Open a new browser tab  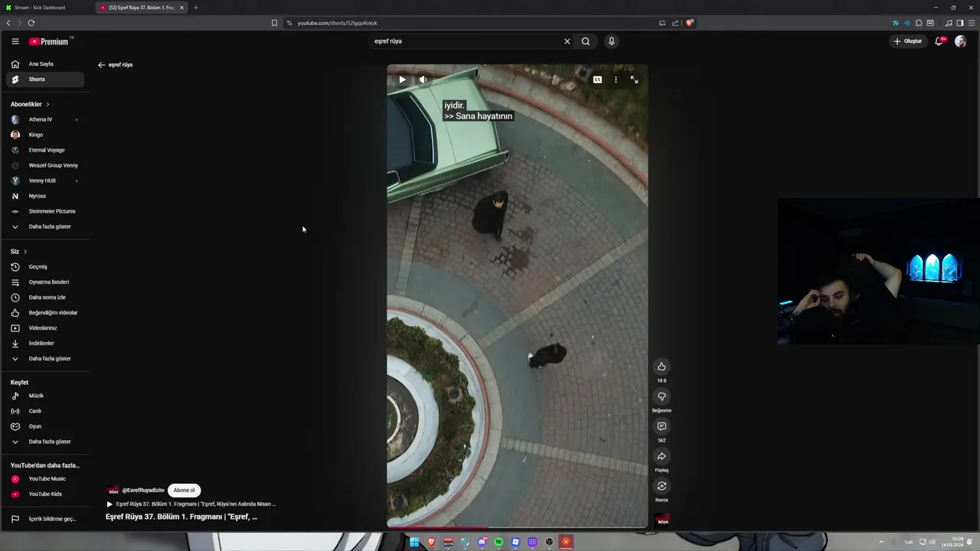click(195, 8)
